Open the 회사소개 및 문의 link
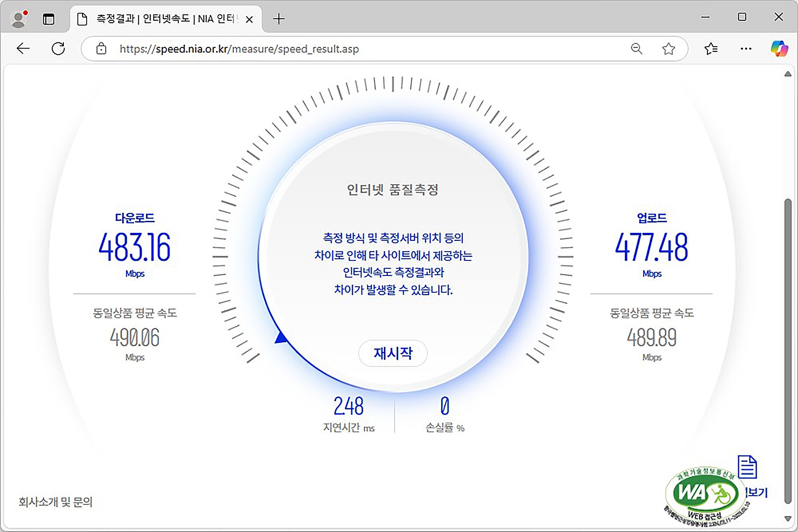This screenshot has width=798, height=532. (x=55, y=502)
